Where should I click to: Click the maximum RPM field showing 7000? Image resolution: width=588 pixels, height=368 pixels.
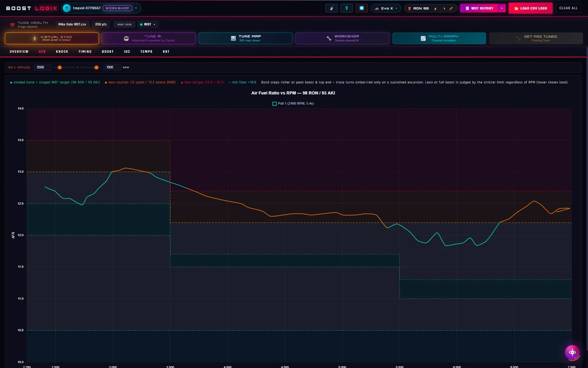click(x=112, y=67)
